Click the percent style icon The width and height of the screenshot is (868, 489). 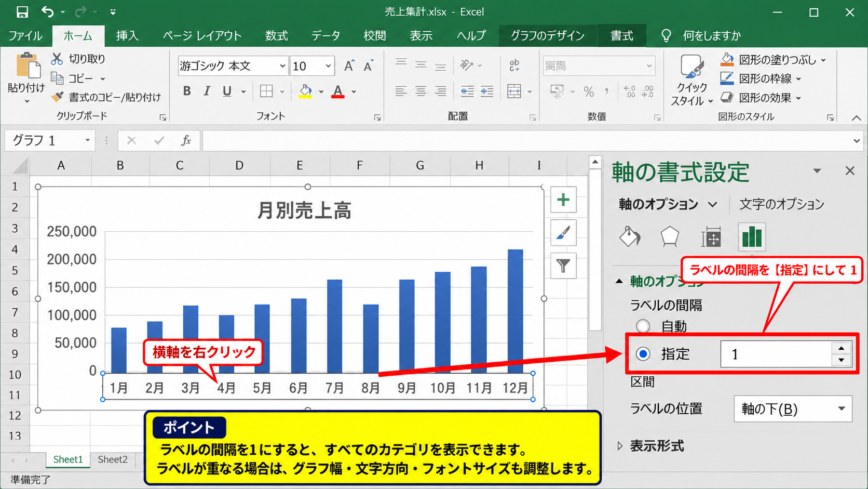tap(589, 92)
